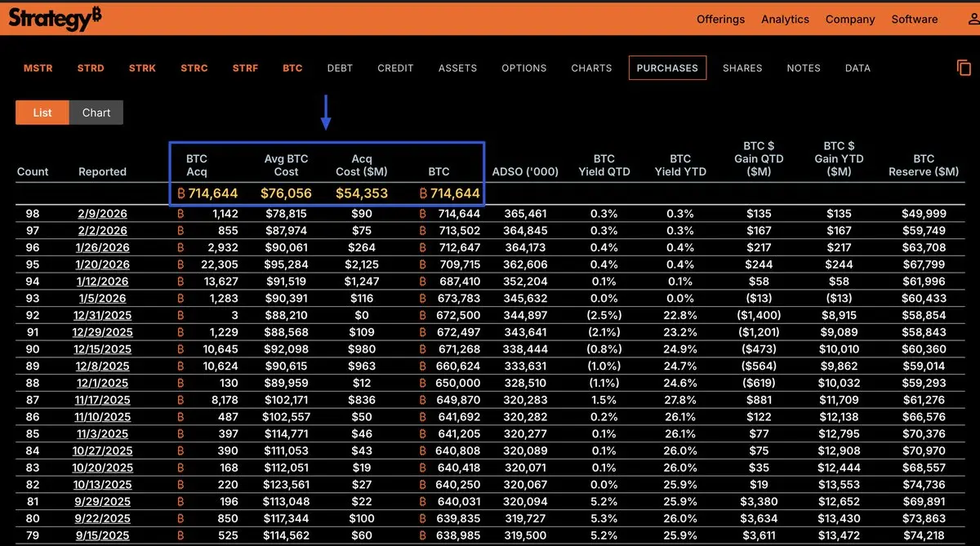Open the 12/31/2025 report link
This screenshot has height=546, width=980.
click(x=102, y=315)
